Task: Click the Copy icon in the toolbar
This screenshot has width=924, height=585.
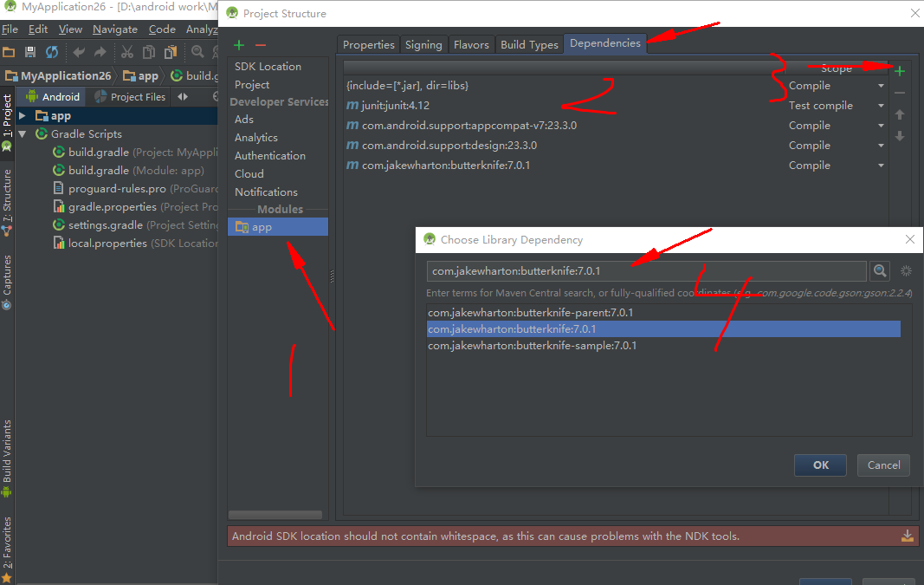Action: point(148,53)
